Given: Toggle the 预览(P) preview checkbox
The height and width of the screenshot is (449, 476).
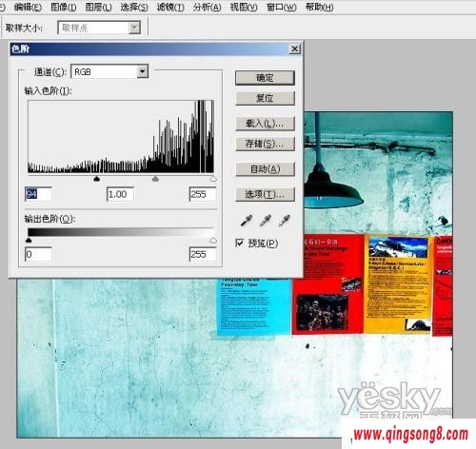Looking at the screenshot, I should (x=240, y=243).
